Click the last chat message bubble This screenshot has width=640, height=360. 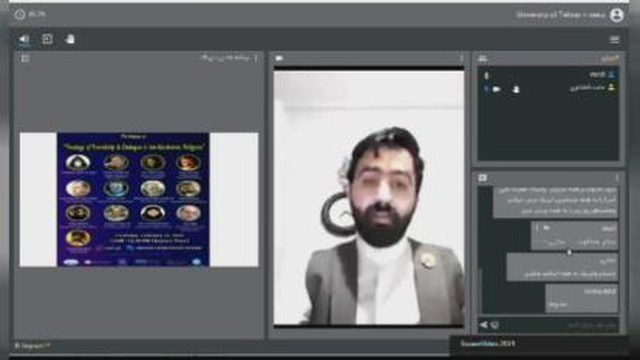point(582,298)
